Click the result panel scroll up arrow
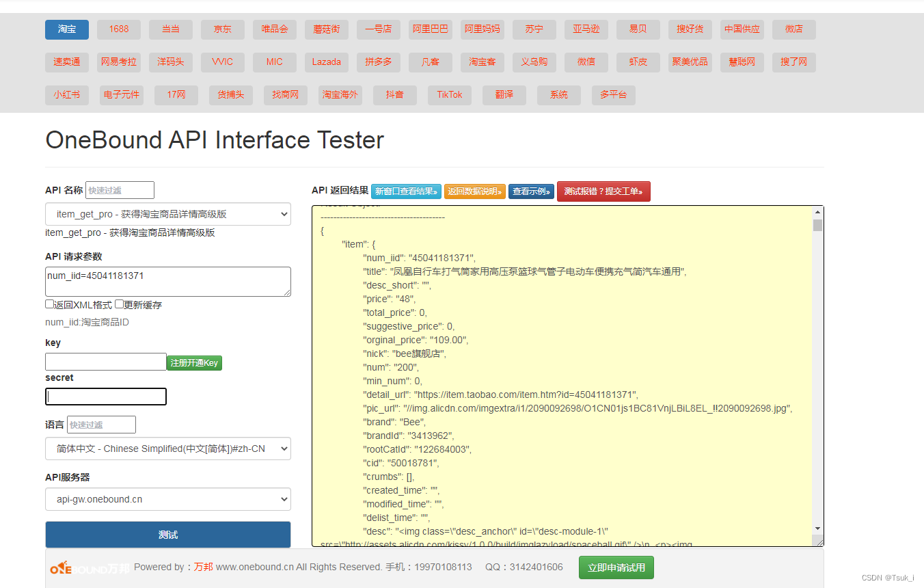The width and height of the screenshot is (924, 588). click(x=817, y=212)
